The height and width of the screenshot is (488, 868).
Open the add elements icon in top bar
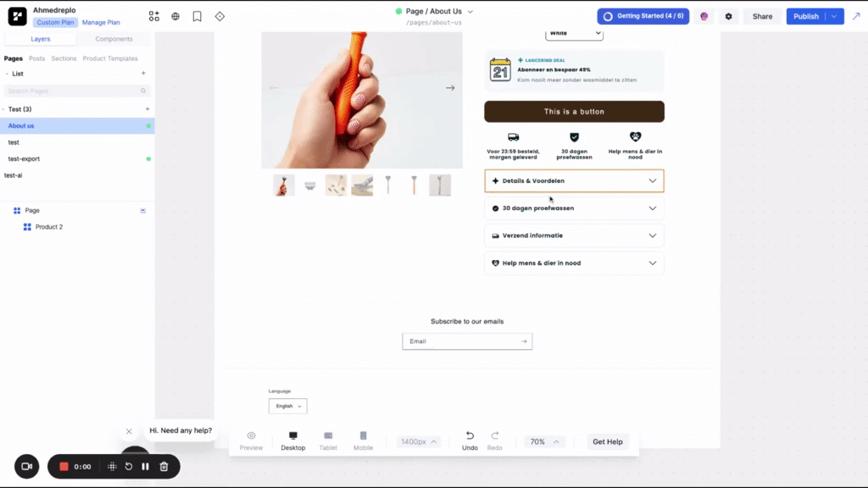[153, 16]
